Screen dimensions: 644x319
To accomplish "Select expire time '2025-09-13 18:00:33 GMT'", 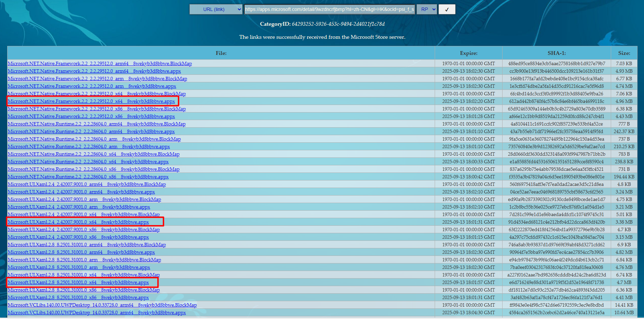I will (x=469, y=162).
